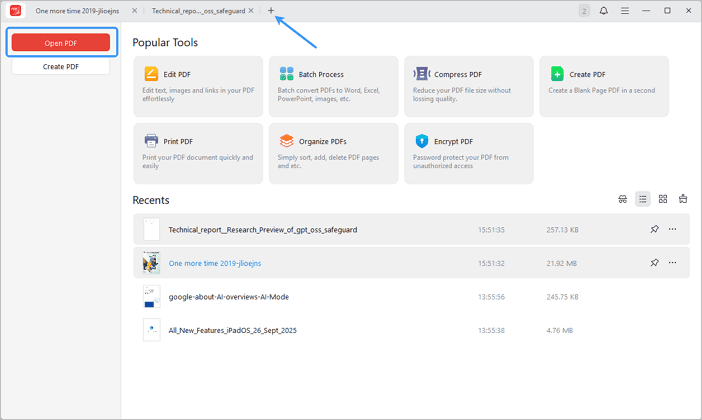The image size is (702, 420).
Task: Select the Compress PDF tool icon
Action: click(422, 74)
